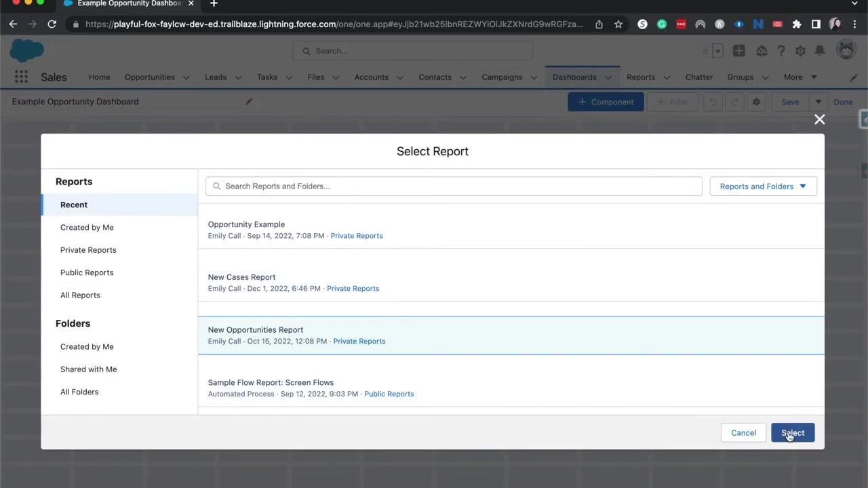Image resolution: width=868 pixels, height=488 pixels.
Task: Open the App Launcher grid icon
Action: click(x=21, y=77)
